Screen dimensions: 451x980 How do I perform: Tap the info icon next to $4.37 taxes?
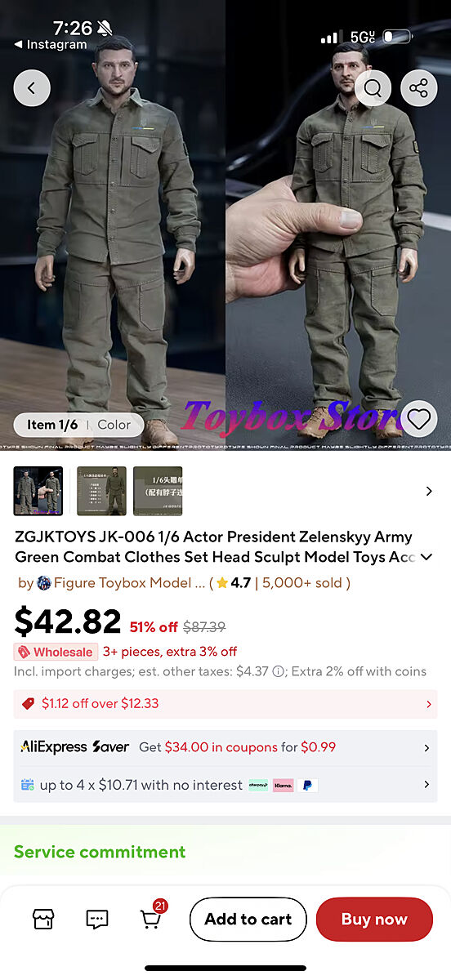[x=279, y=671]
